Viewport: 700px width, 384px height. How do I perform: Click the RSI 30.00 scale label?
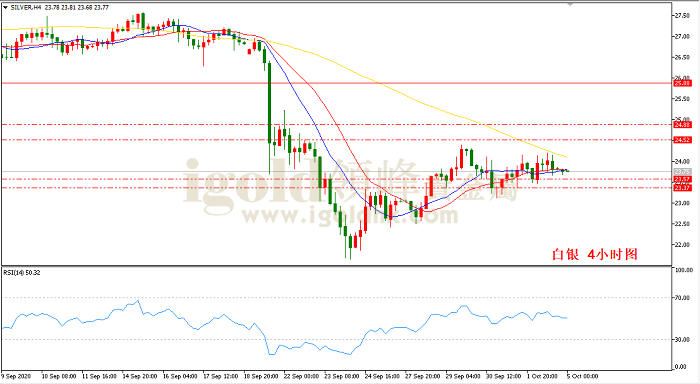[x=682, y=339]
